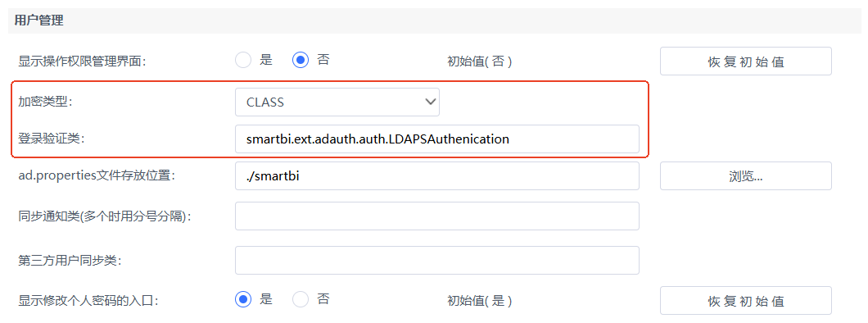This screenshot has height=323, width=868.
Task: Click the 第三方用户同步类 label
Action: 70,260
